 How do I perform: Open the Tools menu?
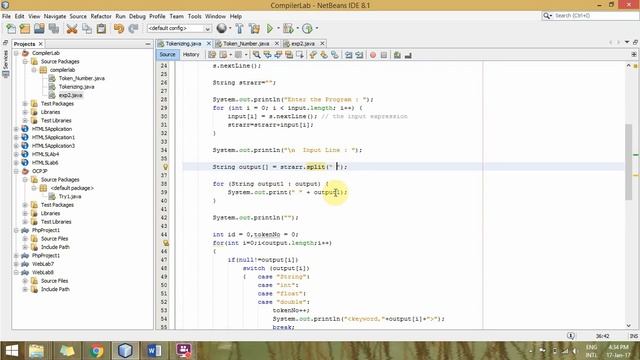pos(194,16)
